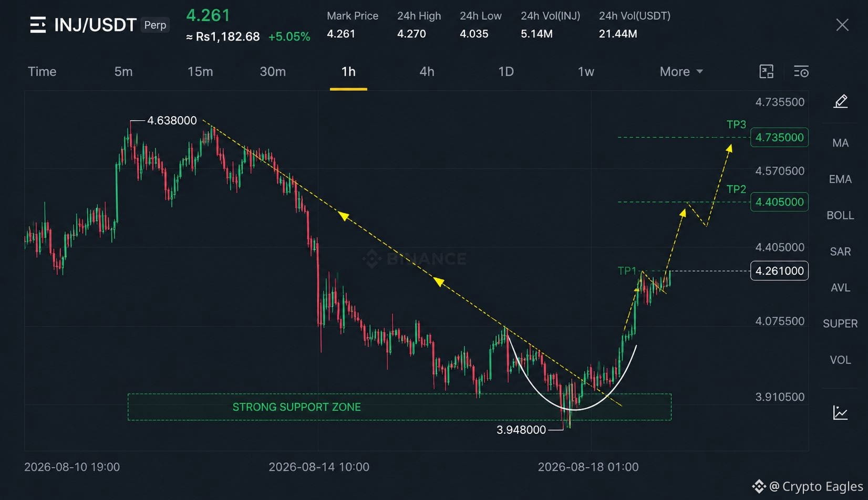Switch to the 1w timeframe
The width and height of the screenshot is (868, 500).
pos(586,71)
